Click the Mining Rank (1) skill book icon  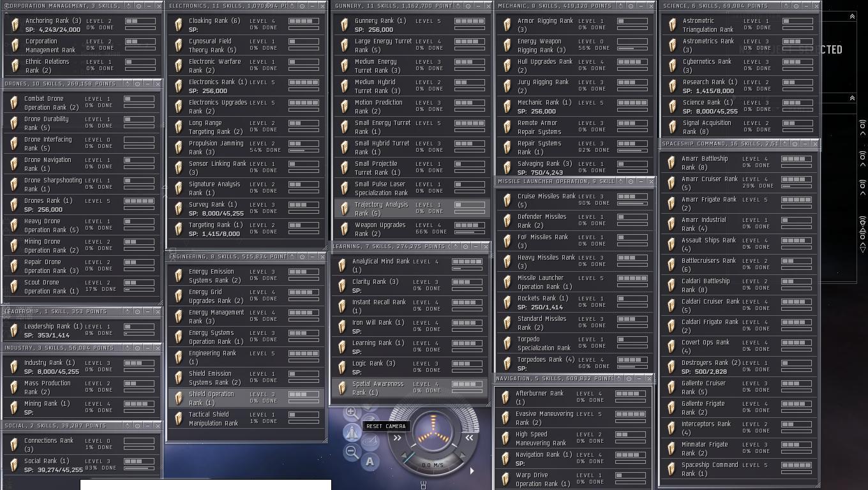coord(15,408)
